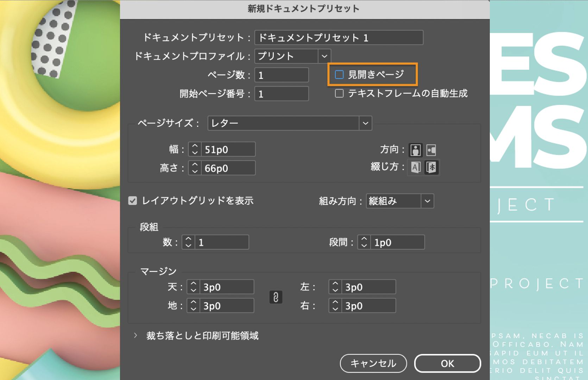The image size is (588, 380).
Task: Click the 右 margin stepper arrows
Action: pos(335,306)
